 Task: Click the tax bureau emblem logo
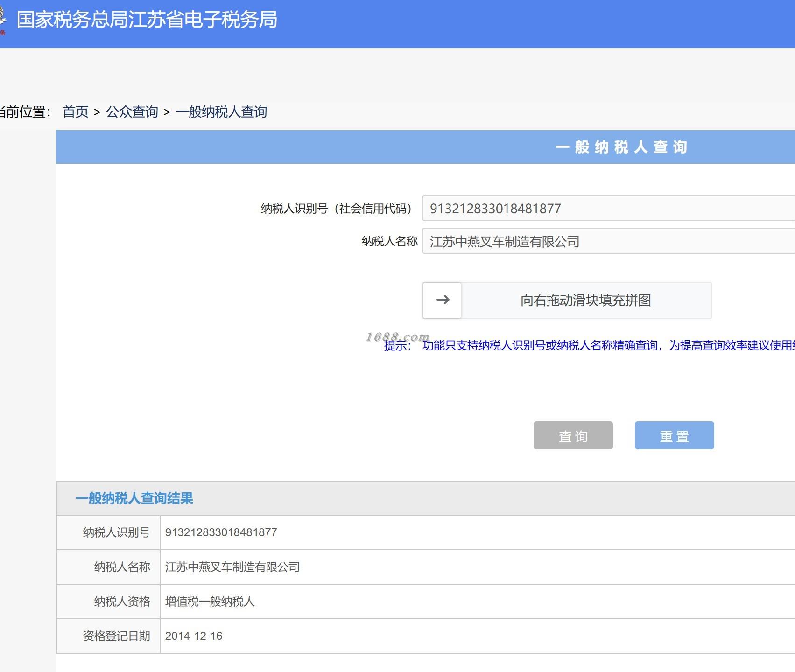[3, 21]
